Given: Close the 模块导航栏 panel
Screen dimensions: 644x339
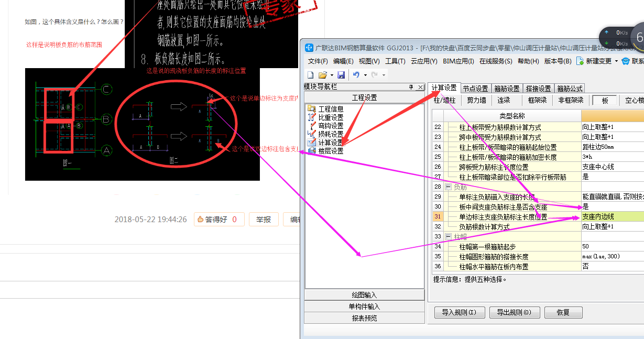Looking at the screenshot, I should pyautogui.click(x=420, y=87).
